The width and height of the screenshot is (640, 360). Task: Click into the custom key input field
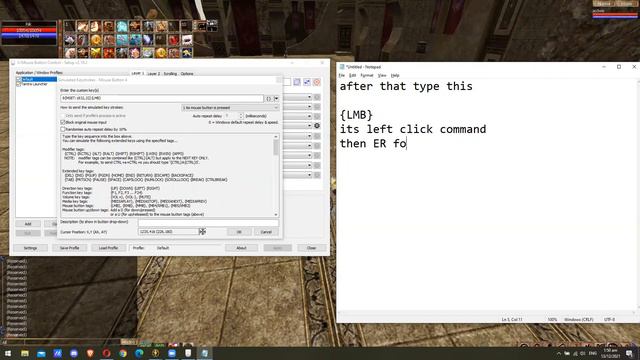[162, 98]
